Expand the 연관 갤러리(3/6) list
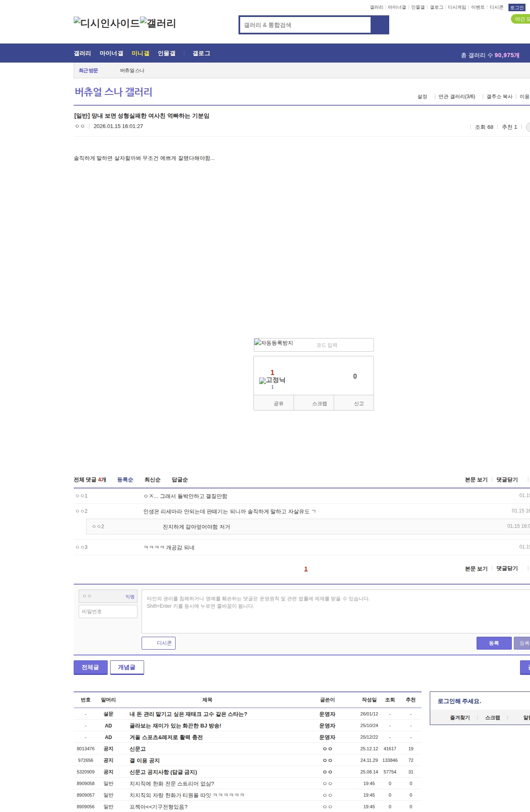530x812 pixels. point(456,97)
